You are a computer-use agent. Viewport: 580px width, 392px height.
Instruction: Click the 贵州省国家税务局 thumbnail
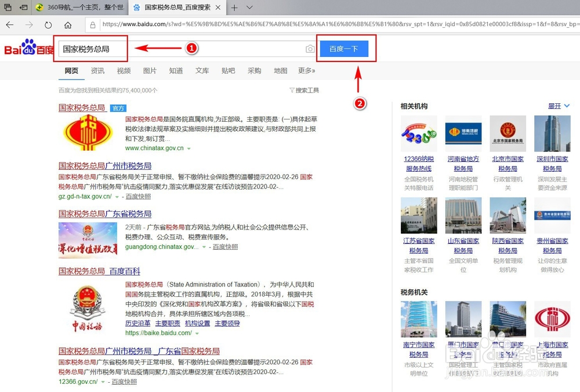click(x=552, y=215)
